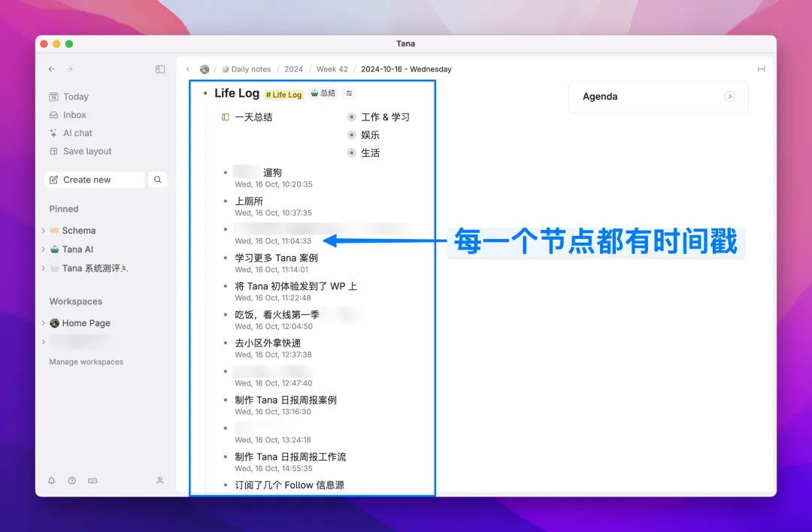Image resolution: width=812 pixels, height=532 pixels.
Task: Go to the Week 42 breadcrumb
Action: [332, 69]
